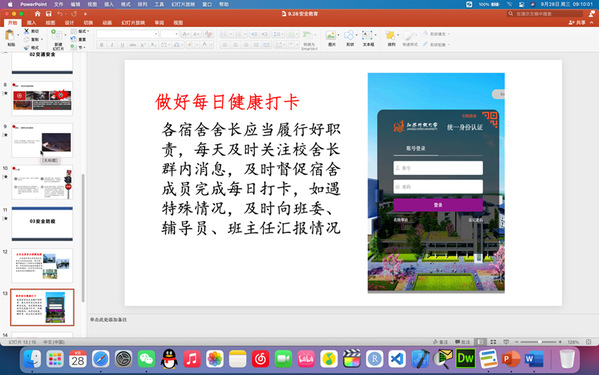Adjust the zoom slider in status bar
Screen dimensions: 599x375
(x=539, y=342)
